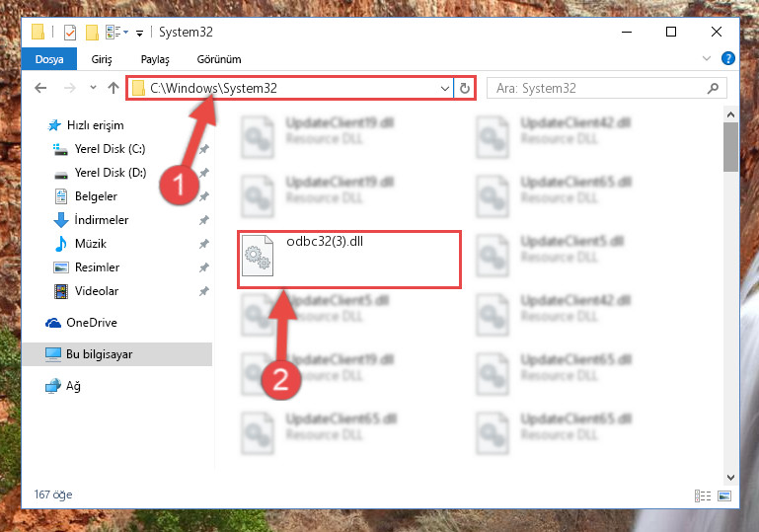Expand the address bar history dropdown
Viewport: 759px width, 532px height.
[445, 88]
